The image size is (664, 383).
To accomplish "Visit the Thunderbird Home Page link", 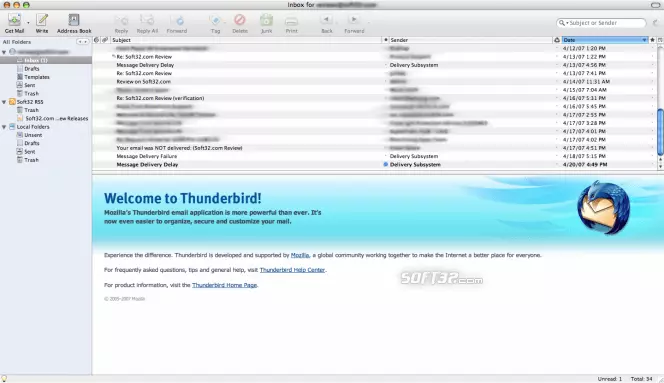I will (x=224, y=285).
